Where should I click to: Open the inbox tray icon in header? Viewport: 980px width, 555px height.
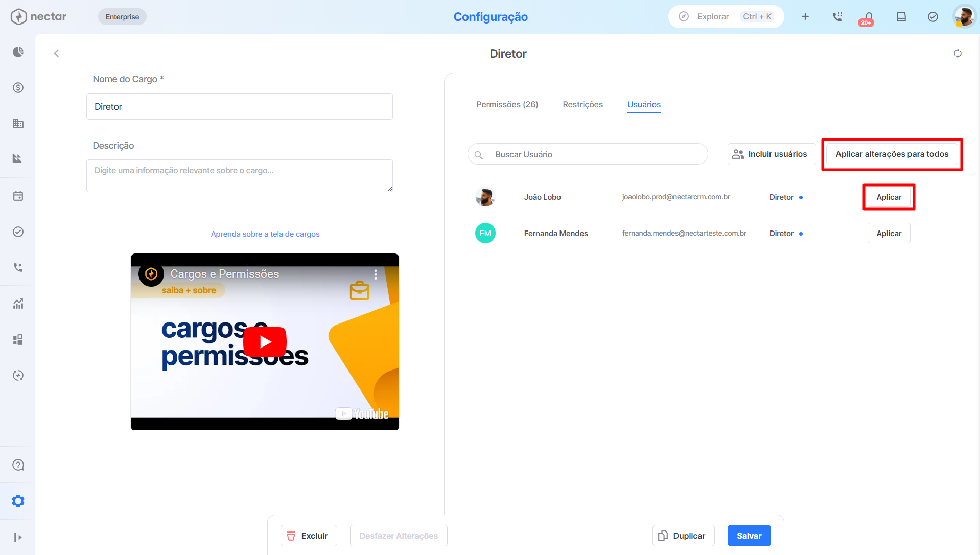[901, 17]
